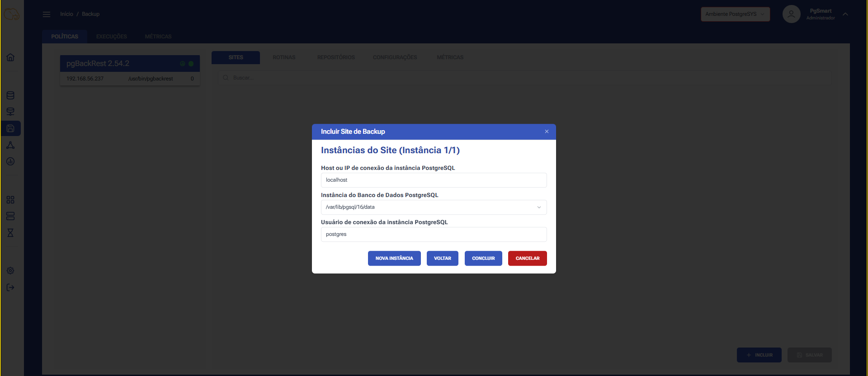Image resolution: width=868 pixels, height=376 pixels.
Task: Focus the Buscar search field
Action: (524, 78)
